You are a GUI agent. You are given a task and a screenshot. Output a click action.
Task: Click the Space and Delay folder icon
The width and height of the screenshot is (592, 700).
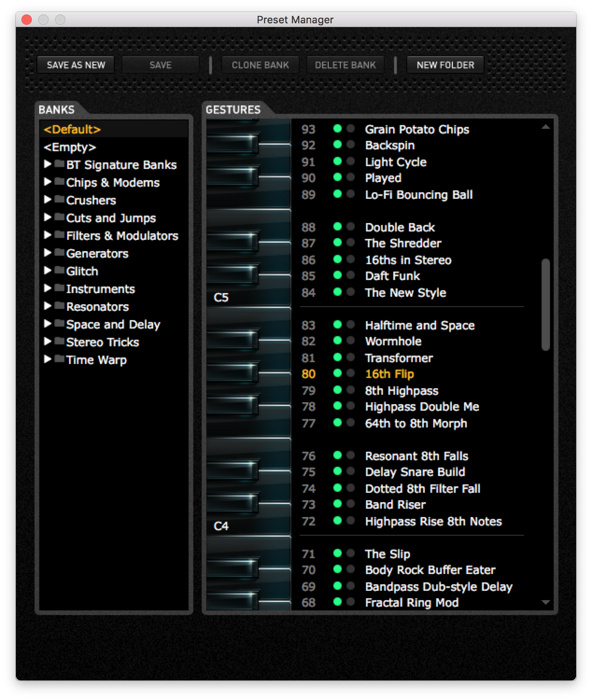pos(59,323)
